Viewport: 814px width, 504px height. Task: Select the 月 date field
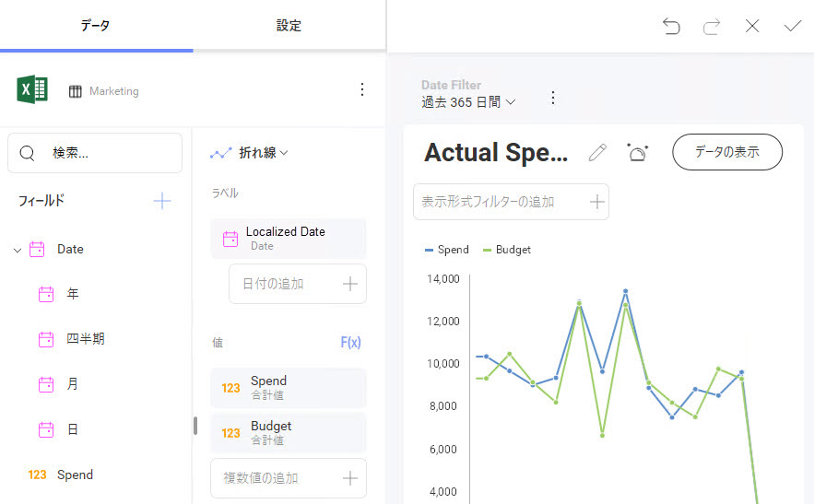(72, 384)
